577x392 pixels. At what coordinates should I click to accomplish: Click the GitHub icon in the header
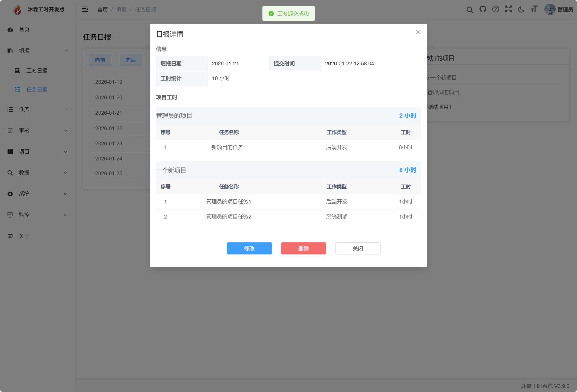click(483, 9)
